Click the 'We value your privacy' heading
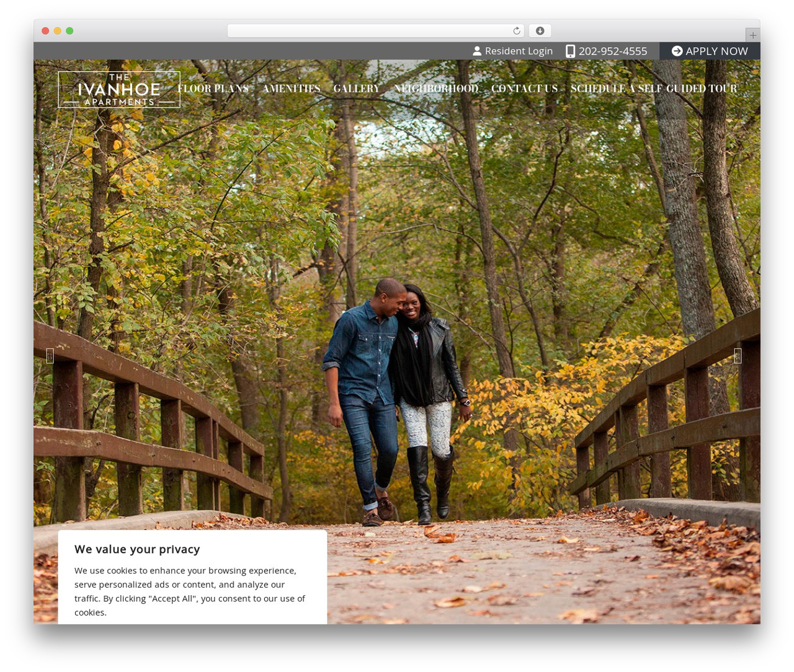Screen dimensions: 794x672 [x=137, y=549]
